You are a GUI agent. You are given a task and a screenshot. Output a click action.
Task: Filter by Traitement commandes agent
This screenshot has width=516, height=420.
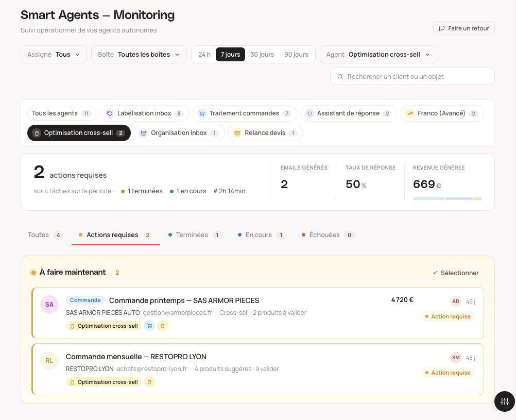[x=245, y=113]
